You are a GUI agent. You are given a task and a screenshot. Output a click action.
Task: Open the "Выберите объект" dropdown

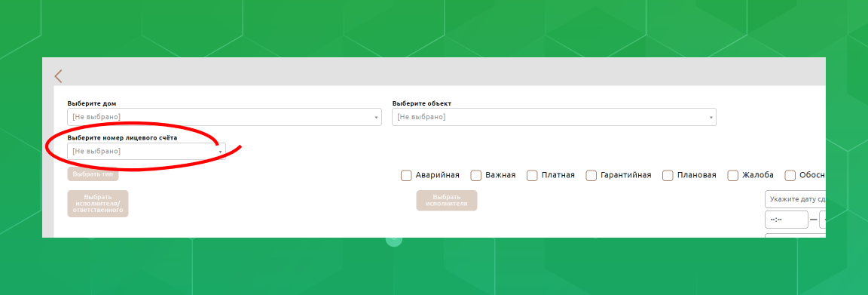click(x=554, y=117)
